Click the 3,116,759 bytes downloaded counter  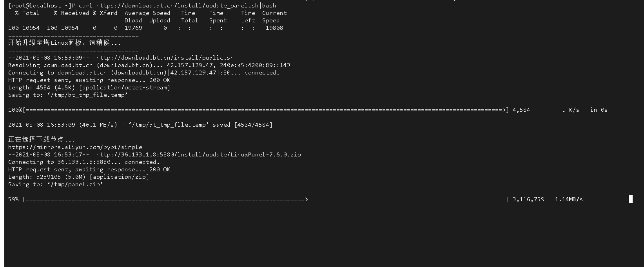point(528,199)
